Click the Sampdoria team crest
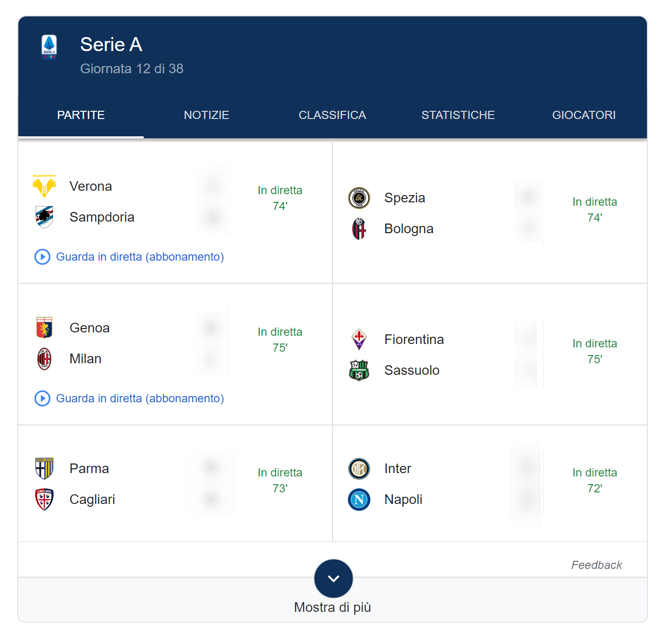 tap(44, 217)
